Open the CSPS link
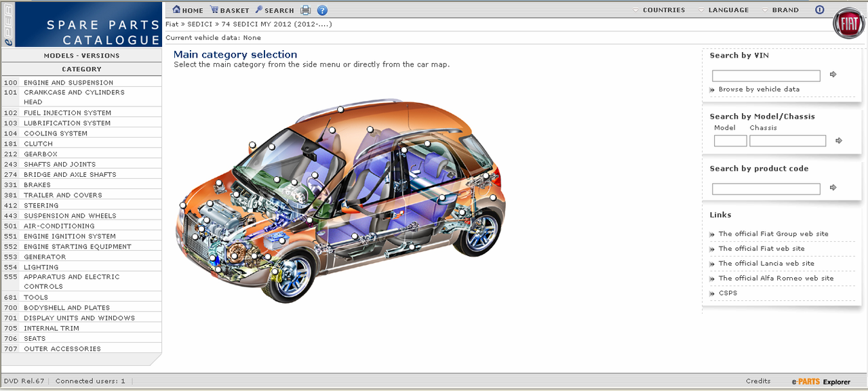The image size is (868, 391). click(x=728, y=293)
